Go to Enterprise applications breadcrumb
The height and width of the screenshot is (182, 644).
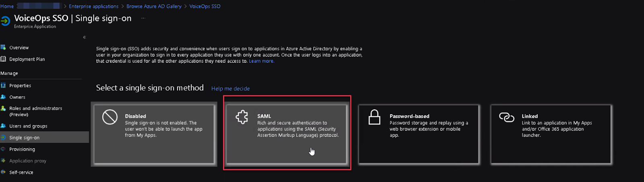pyautogui.click(x=94, y=6)
